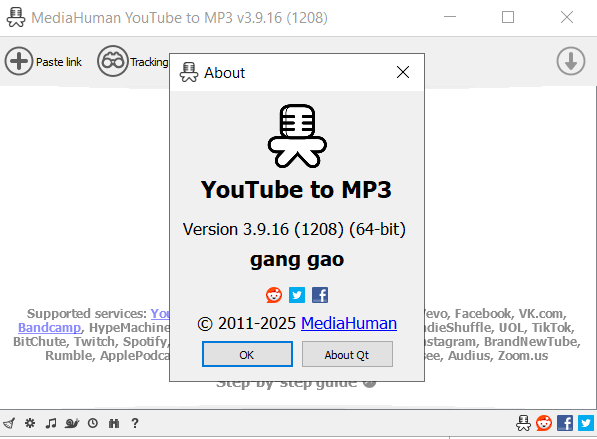This screenshot has height=439, width=597.
Task: Open the About Qt dialog
Action: tap(347, 354)
